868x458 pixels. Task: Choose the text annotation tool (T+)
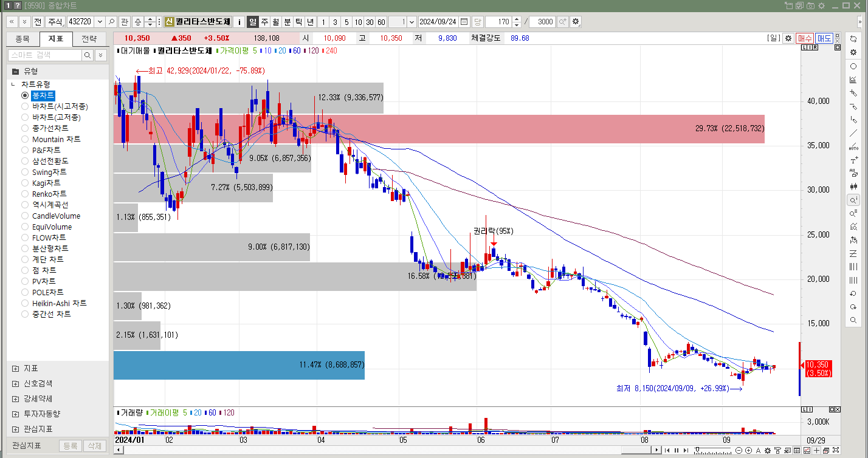pyautogui.click(x=853, y=160)
